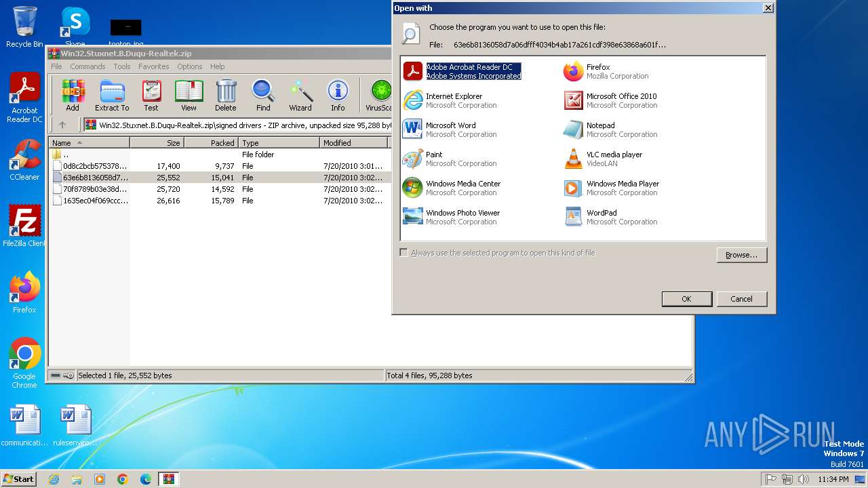
Task: Select file 1635ec04f069ccc... row
Action: click(x=219, y=201)
